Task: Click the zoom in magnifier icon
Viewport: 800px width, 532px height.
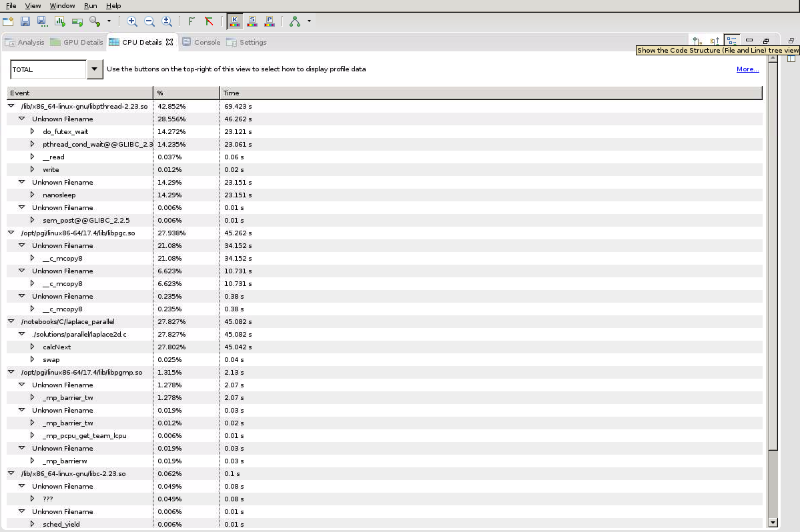Action: [132, 21]
